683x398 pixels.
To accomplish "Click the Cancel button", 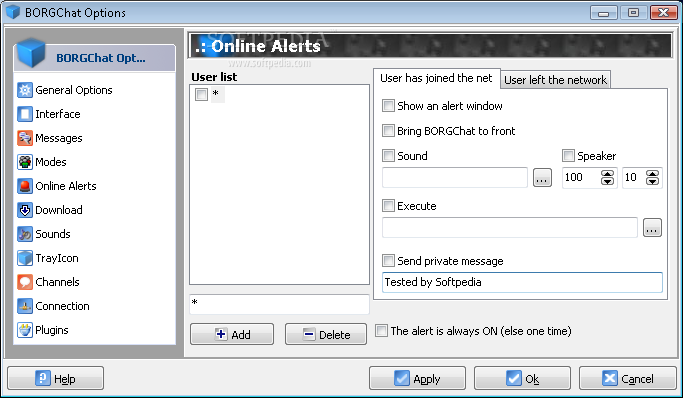I will (627, 378).
